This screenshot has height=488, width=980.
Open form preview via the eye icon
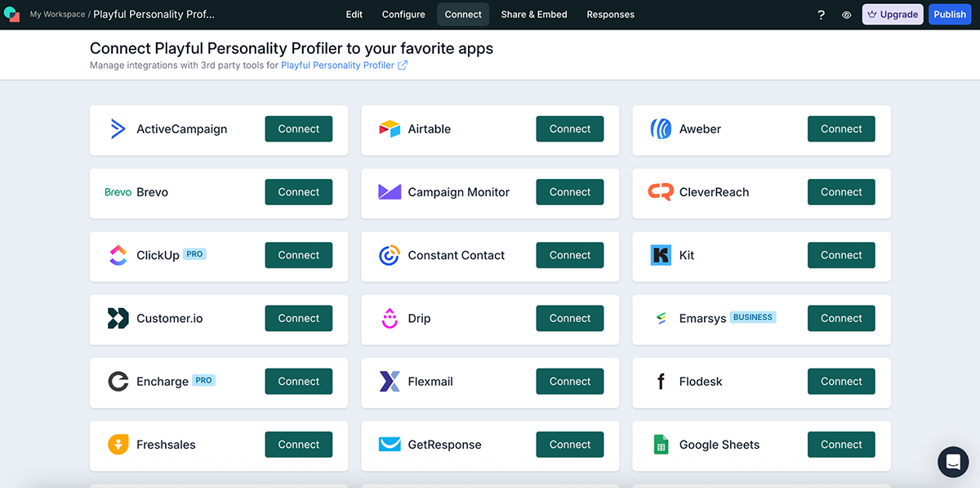(x=846, y=14)
